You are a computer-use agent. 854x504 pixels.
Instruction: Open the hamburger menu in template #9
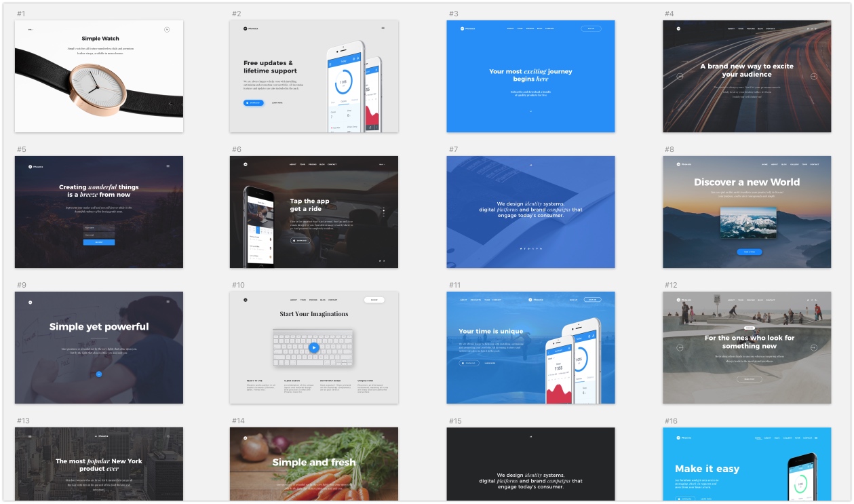[x=168, y=301]
